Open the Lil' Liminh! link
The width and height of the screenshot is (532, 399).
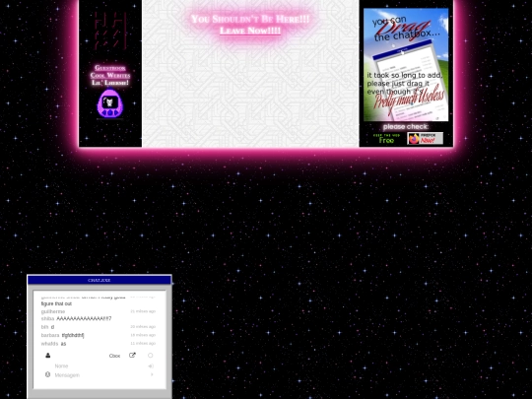pyautogui.click(x=110, y=83)
